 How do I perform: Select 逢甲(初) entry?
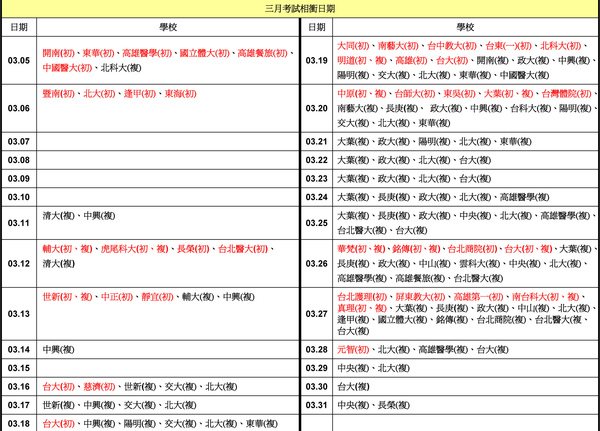(140, 94)
